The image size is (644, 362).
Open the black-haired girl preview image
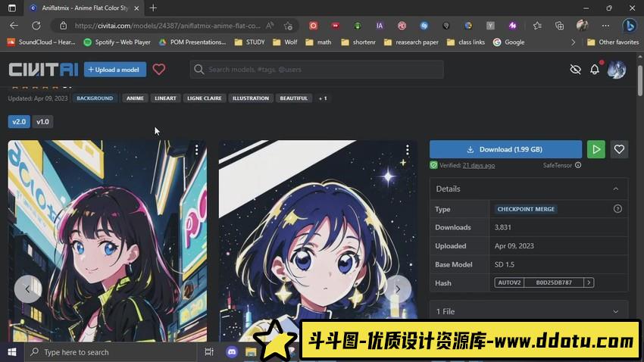pyautogui.click(x=108, y=241)
